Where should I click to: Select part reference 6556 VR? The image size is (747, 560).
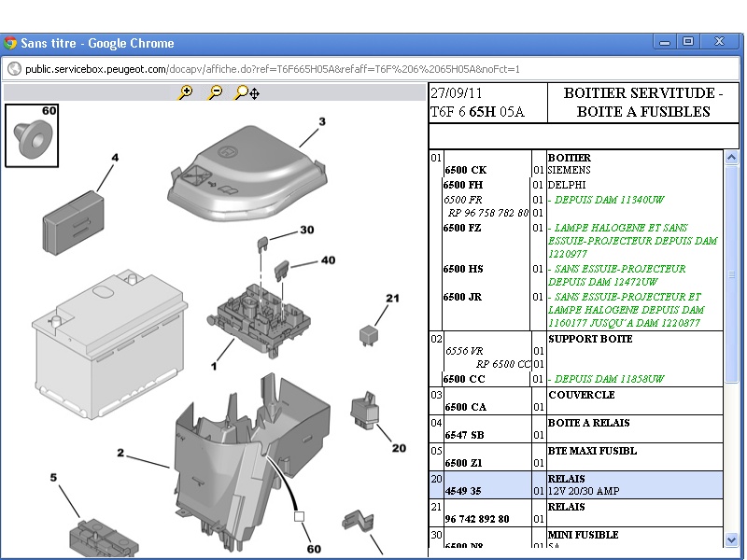(x=464, y=351)
